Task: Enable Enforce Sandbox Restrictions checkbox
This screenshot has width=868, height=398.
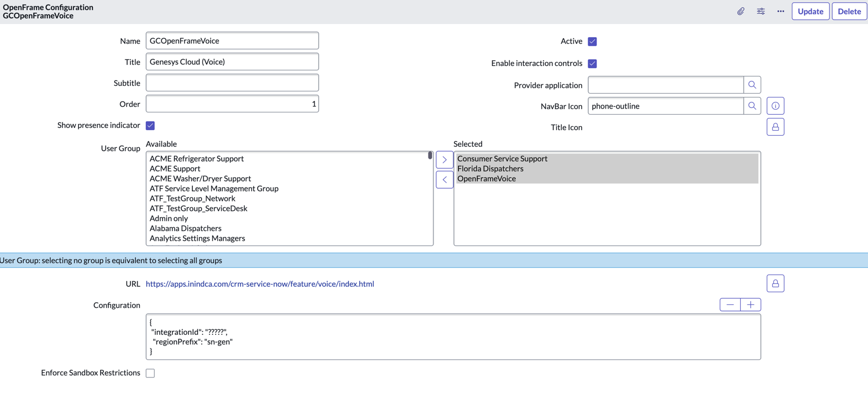Action: [x=150, y=373]
